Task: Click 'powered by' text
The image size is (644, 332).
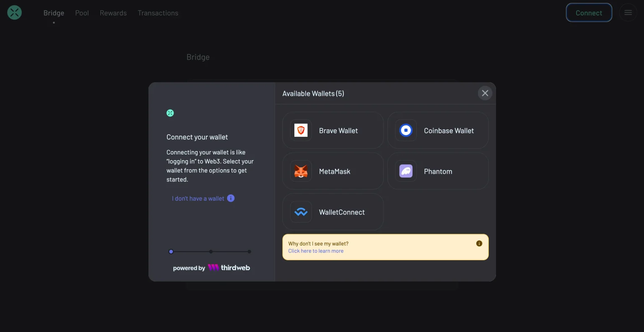Action: click(x=189, y=268)
